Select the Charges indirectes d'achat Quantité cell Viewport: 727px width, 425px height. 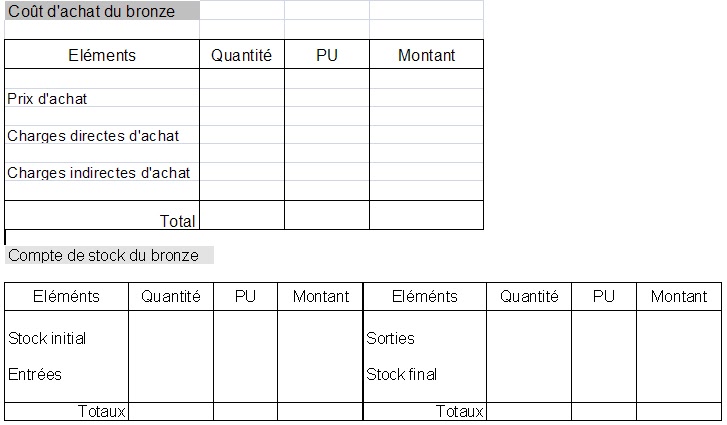pos(241,172)
